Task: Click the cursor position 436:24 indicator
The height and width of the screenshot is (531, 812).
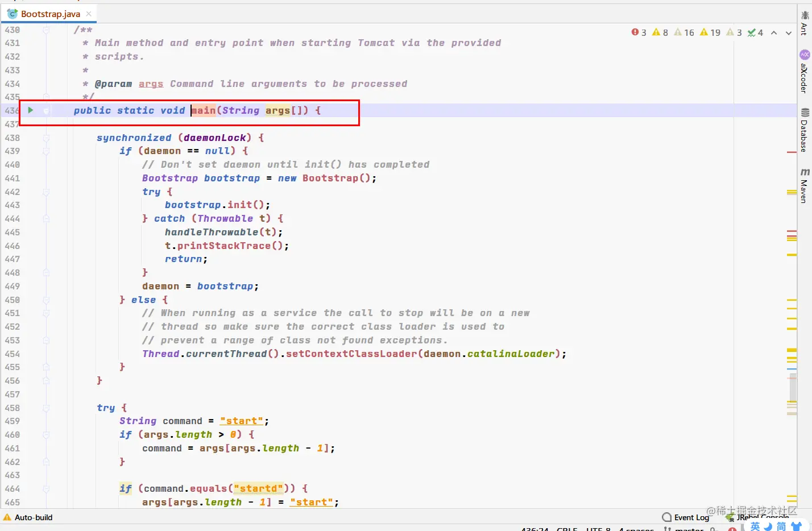Action: [x=535, y=529]
